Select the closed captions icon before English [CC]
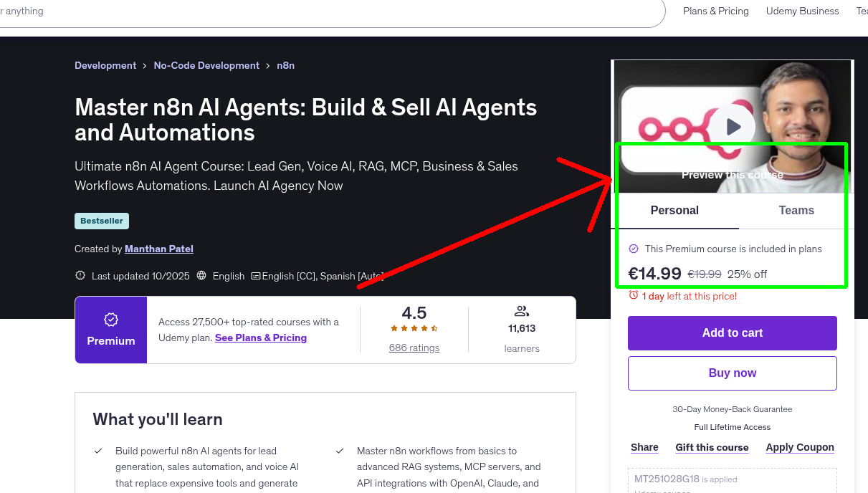 pos(256,275)
